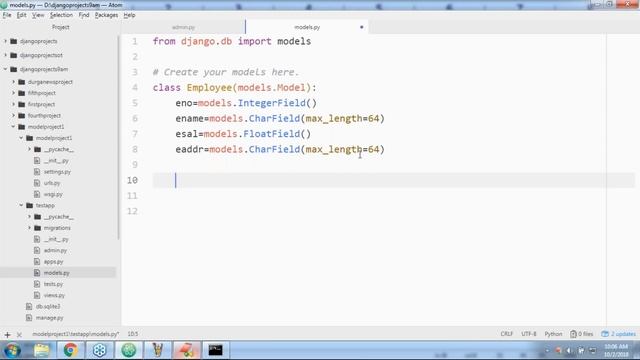The height and width of the screenshot is (360, 640).
Task: Click line number 4 in gutter
Action: click(135, 88)
